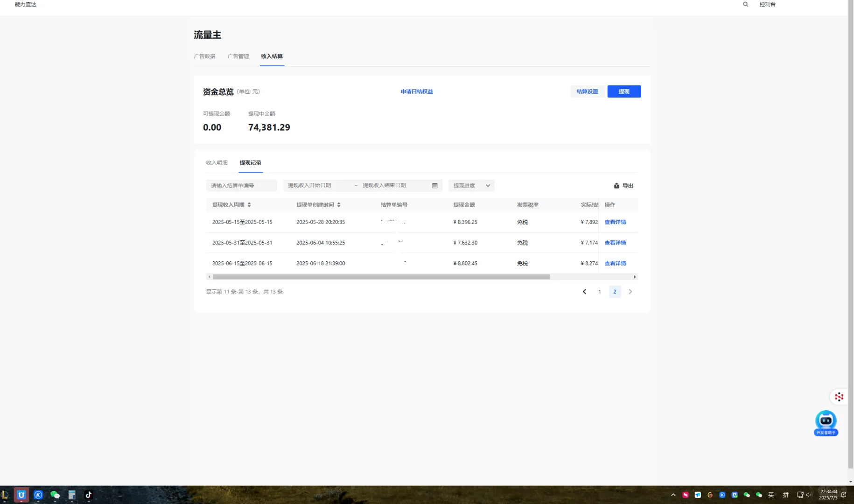
Task: Click the 申请日结权益 link
Action: click(416, 91)
